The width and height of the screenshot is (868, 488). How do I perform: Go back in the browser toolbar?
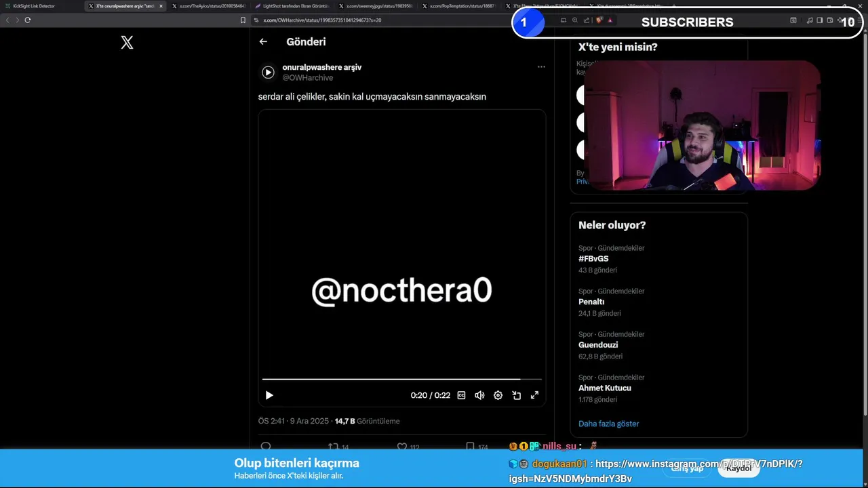pyautogui.click(x=7, y=20)
